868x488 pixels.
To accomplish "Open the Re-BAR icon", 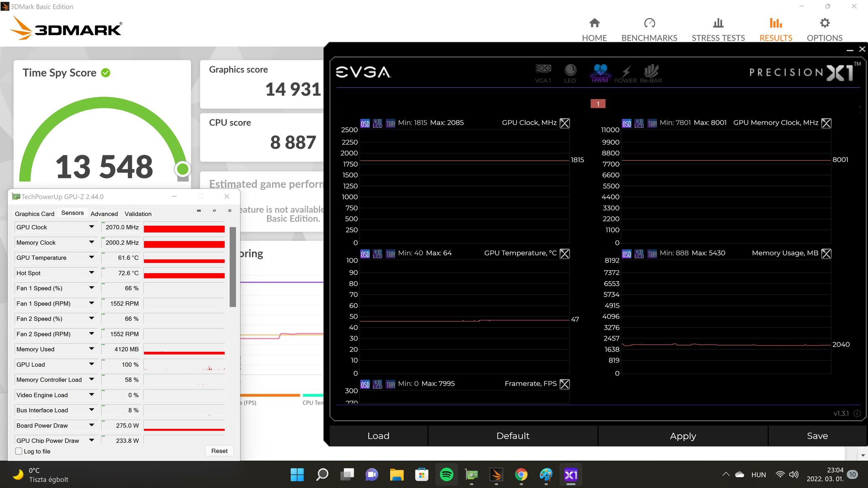I will click(x=651, y=72).
